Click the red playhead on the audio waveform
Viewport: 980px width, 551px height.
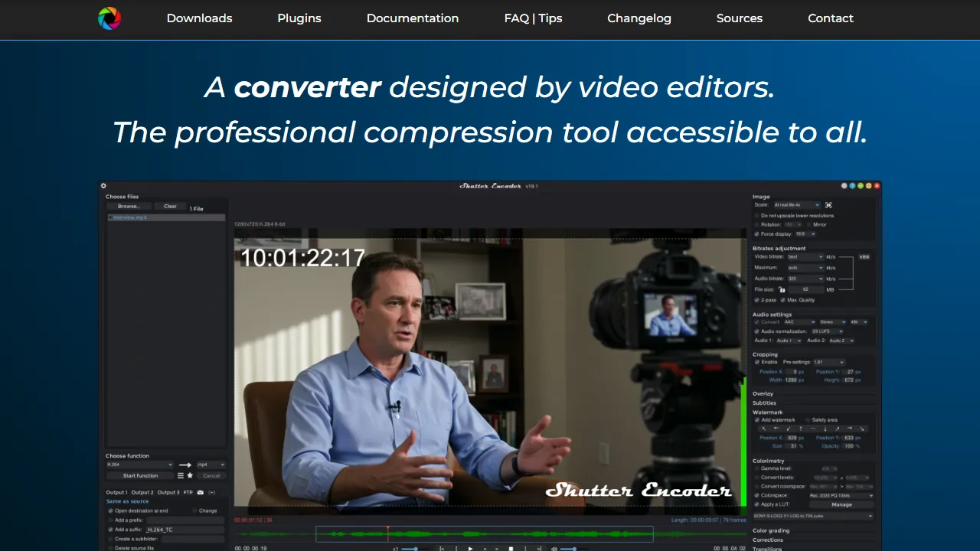click(388, 533)
